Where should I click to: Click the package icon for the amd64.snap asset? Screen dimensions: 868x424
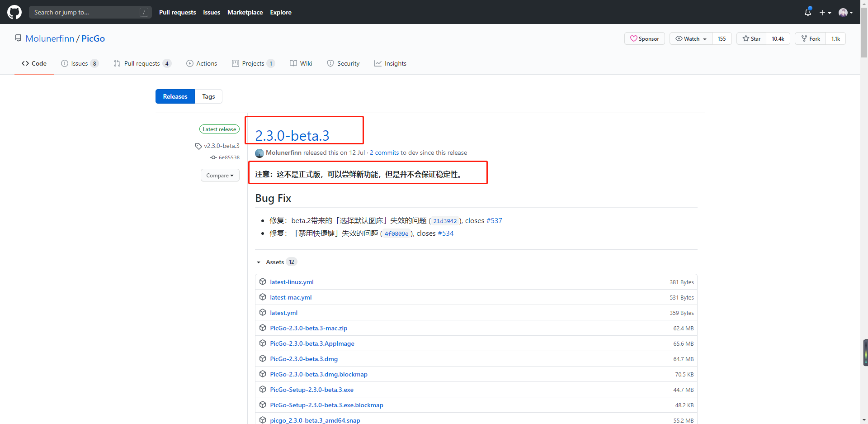pyautogui.click(x=263, y=420)
